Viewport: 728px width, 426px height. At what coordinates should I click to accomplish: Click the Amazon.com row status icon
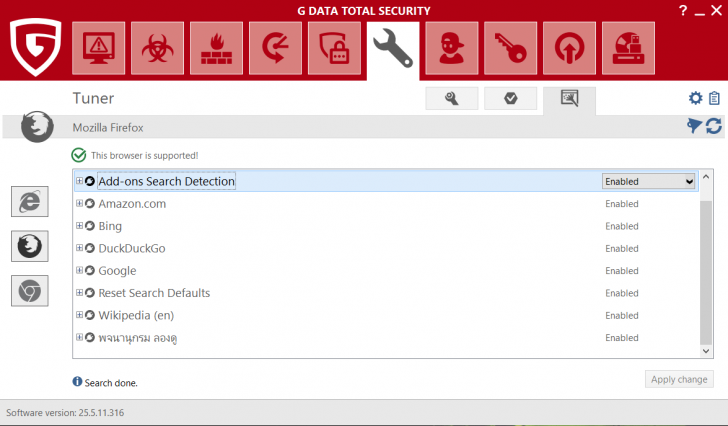[x=90, y=203]
